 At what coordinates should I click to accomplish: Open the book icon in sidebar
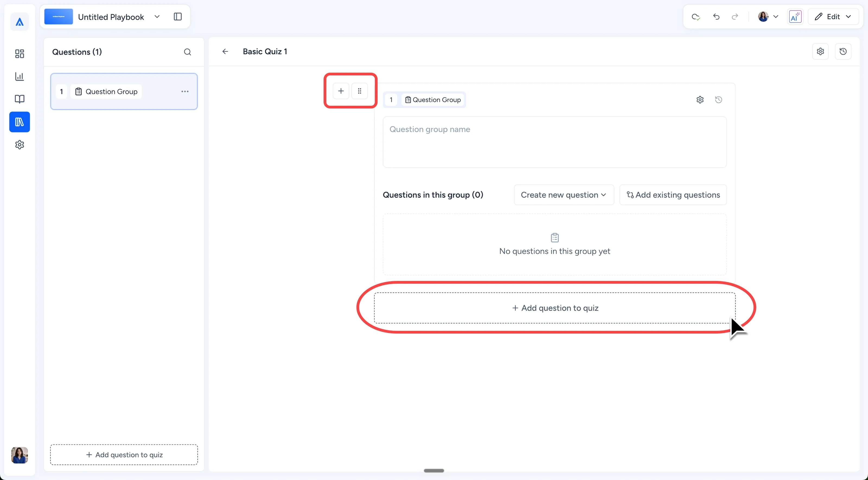(x=20, y=99)
